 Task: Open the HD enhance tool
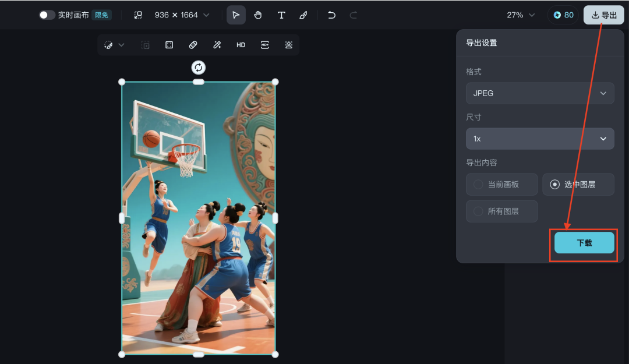pos(241,44)
